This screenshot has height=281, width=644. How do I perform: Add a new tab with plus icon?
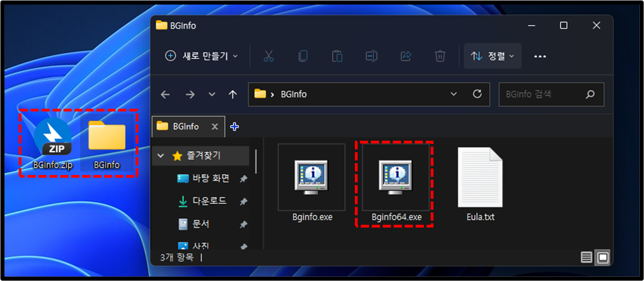click(234, 127)
